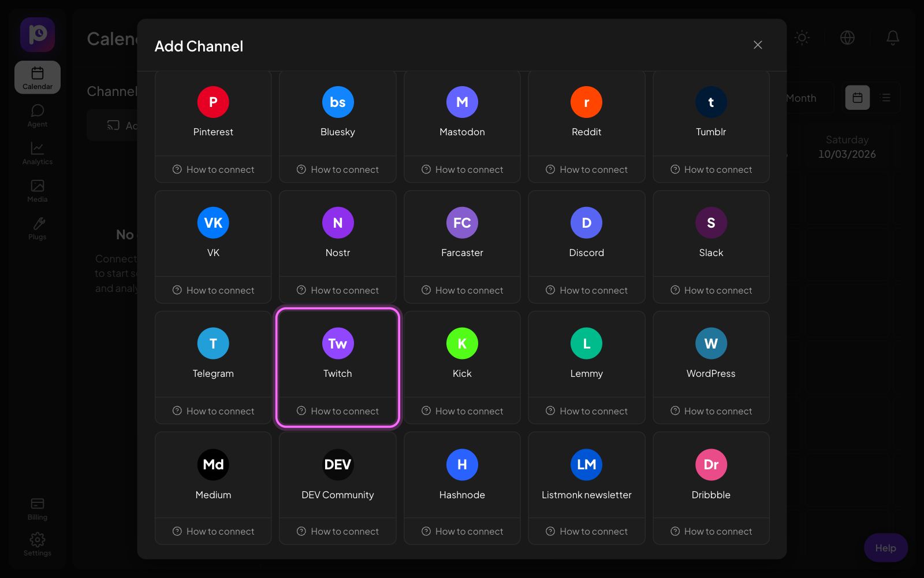Screen dimensions: 924x578
Task: Choose the DEV Community channel icon
Action: (338, 465)
